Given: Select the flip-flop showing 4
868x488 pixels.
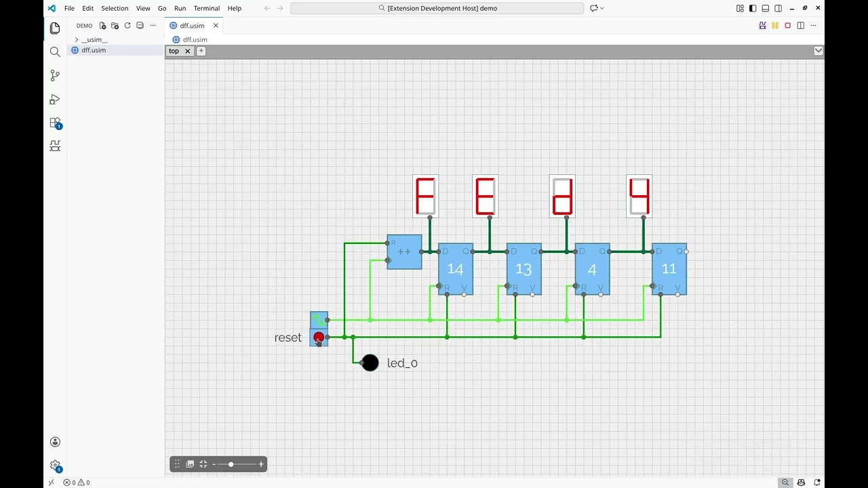Looking at the screenshot, I should [x=592, y=269].
